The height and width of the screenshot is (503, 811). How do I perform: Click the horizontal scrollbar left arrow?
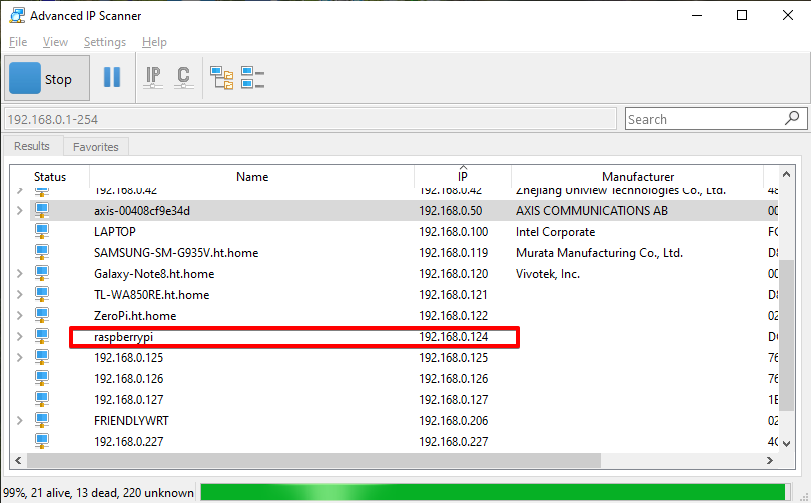tap(18, 460)
